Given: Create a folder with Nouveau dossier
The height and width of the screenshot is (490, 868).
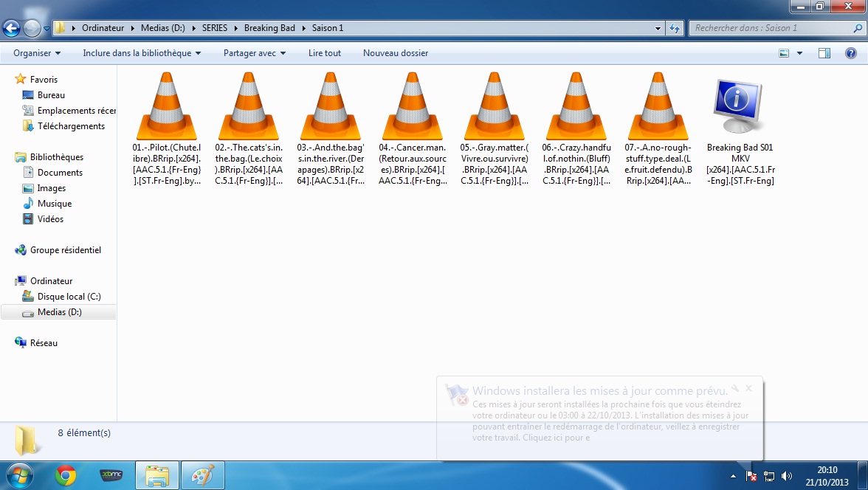Looking at the screenshot, I should coord(396,53).
